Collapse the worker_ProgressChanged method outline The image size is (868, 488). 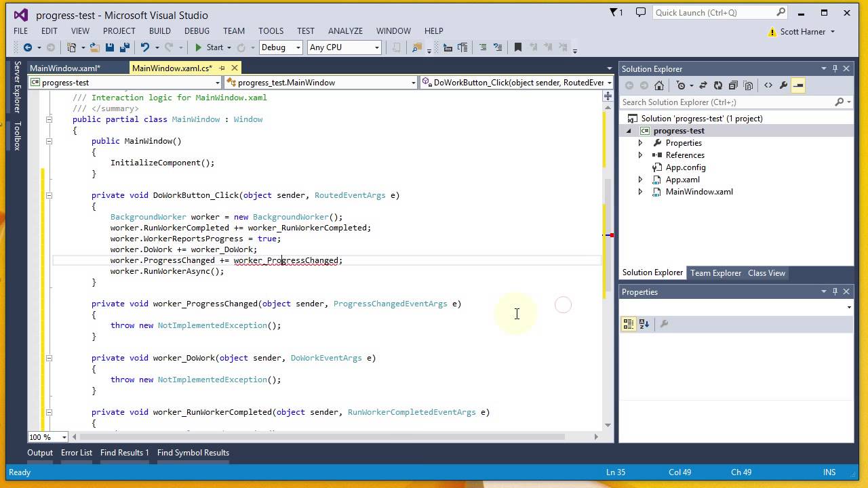click(x=49, y=304)
